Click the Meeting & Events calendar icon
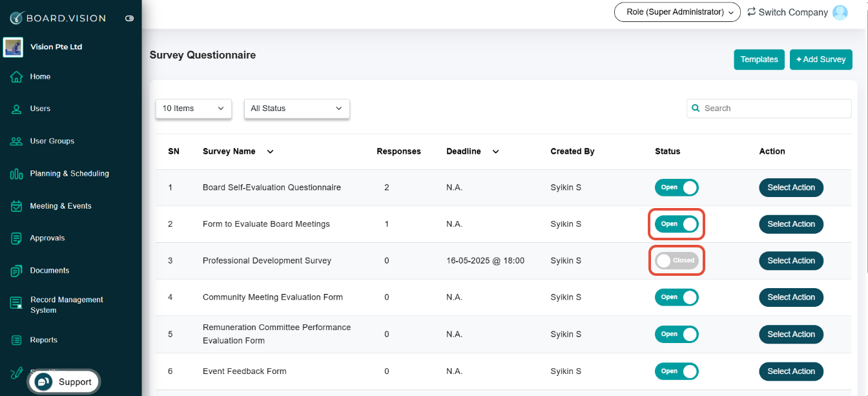The height and width of the screenshot is (396, 868). tap(17, 206)
